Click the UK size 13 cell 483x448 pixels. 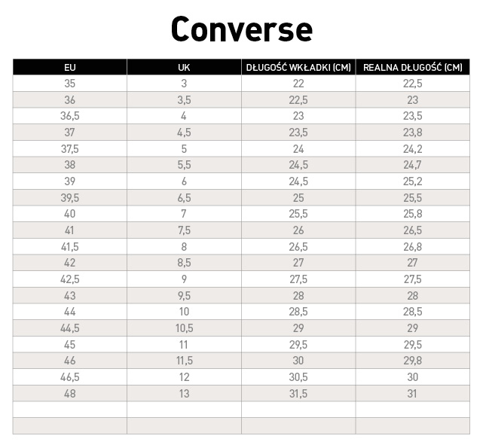pos(184,394)
